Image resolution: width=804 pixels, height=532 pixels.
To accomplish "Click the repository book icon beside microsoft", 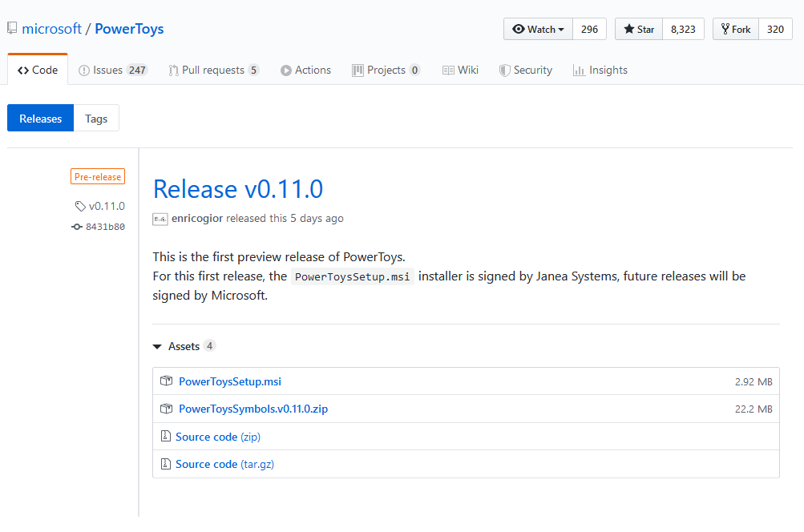I will (12, 28).
